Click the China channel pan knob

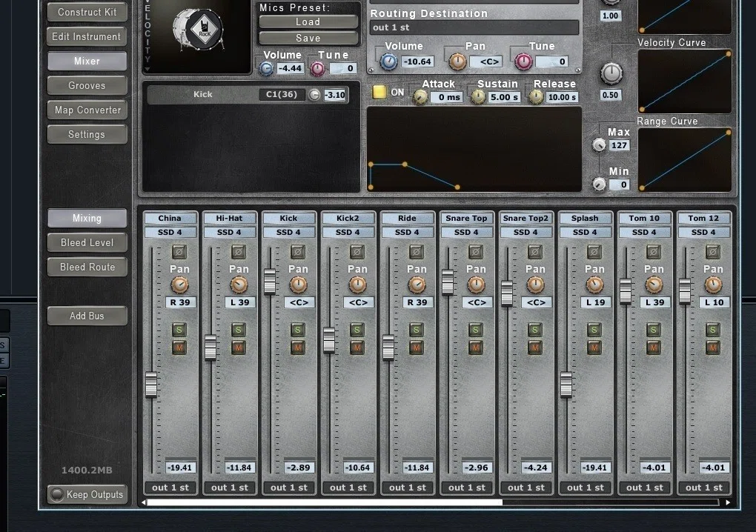click(180, 285)
